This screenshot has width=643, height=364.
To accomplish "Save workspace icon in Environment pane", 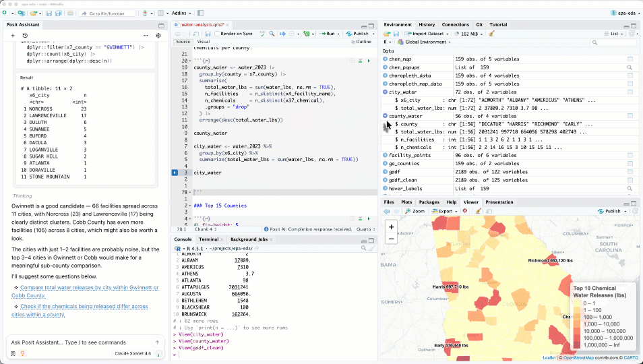I will pos(396,34).
